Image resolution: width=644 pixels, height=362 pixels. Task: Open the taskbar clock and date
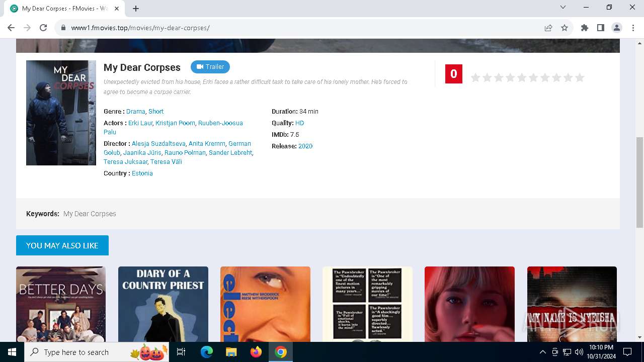(x=601, y=352)
